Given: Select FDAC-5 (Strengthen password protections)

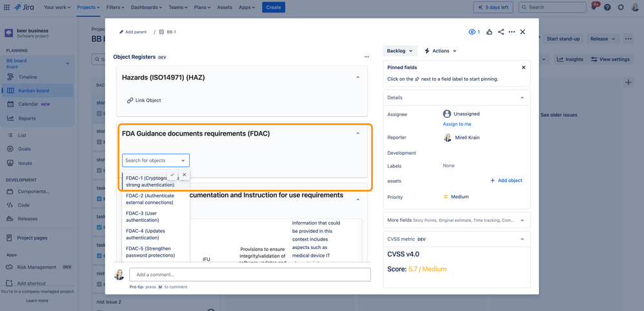Looking at the screenshot, I should (156, 252).
